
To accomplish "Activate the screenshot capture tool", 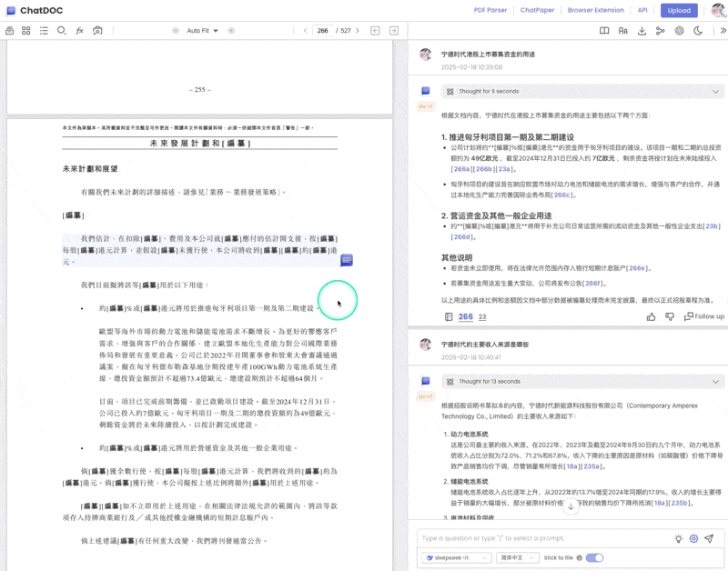I will (96, 30).
